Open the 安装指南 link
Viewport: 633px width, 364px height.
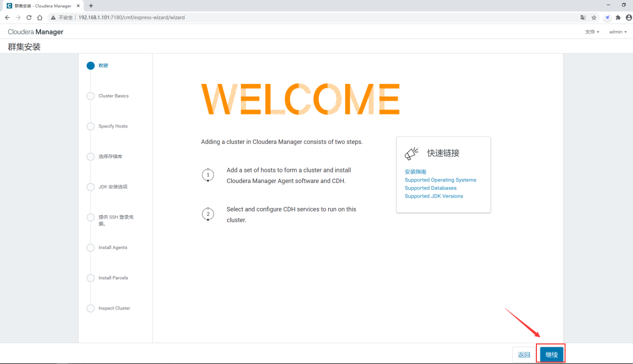coord(415,171)
